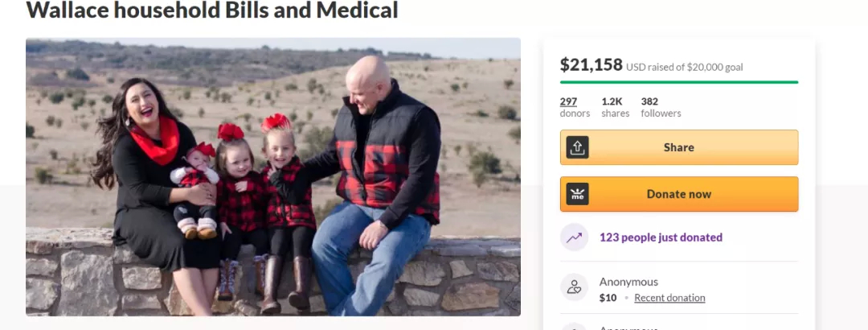The width and height of the screenshot is (868, 330).
Task: Click the Wallace household Bills and Medical title
Action: [212, 10]
